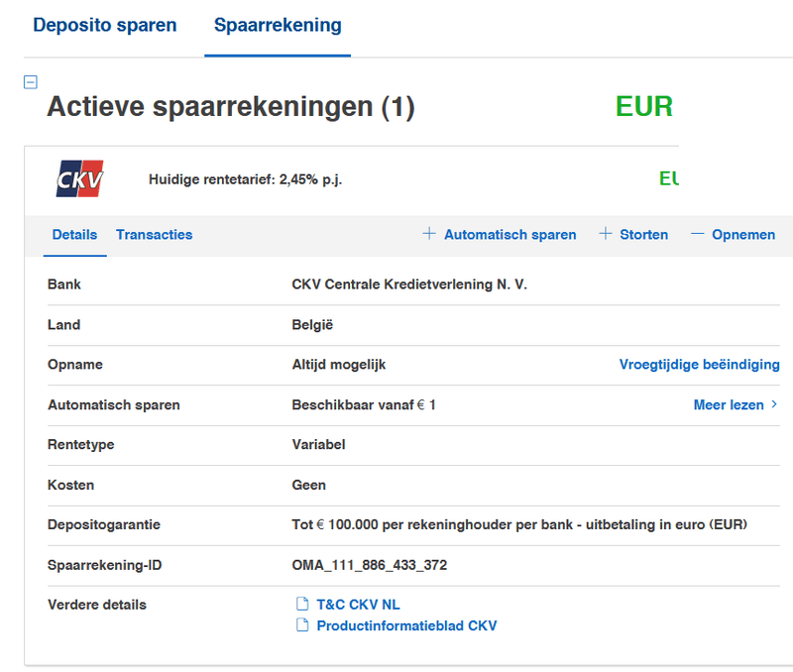Switch to the Deposito sparen tab

click(105, 26)
